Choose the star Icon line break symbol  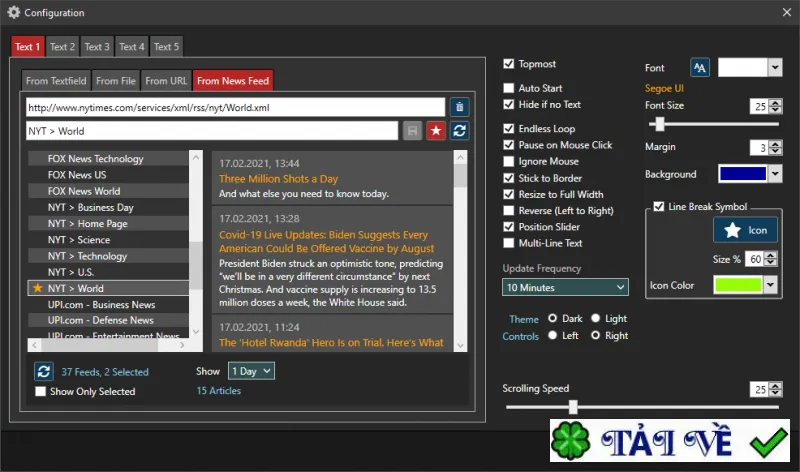click(x=745, y=230)
